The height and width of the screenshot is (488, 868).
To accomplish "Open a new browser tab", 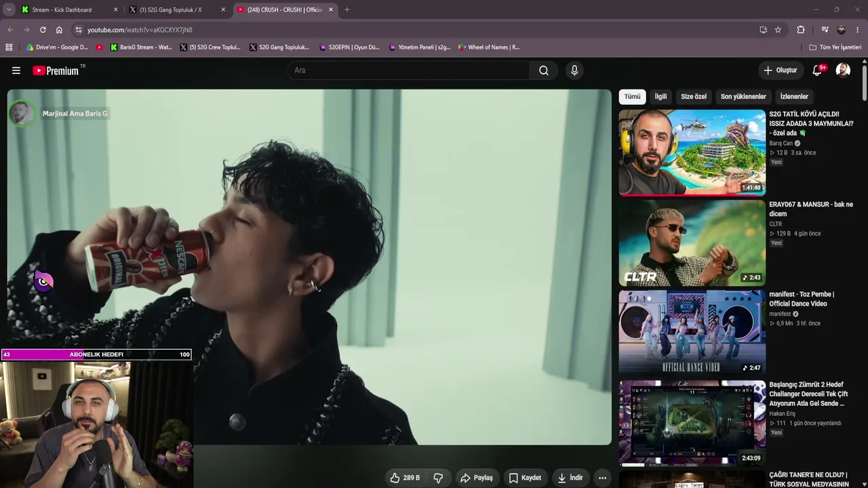I will tap(347, 9).
